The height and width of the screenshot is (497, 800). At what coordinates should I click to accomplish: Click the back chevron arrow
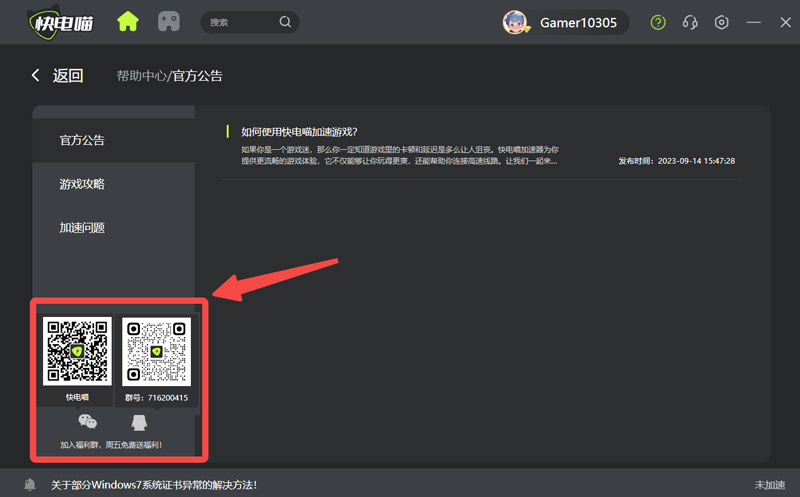tap(35, 76)
